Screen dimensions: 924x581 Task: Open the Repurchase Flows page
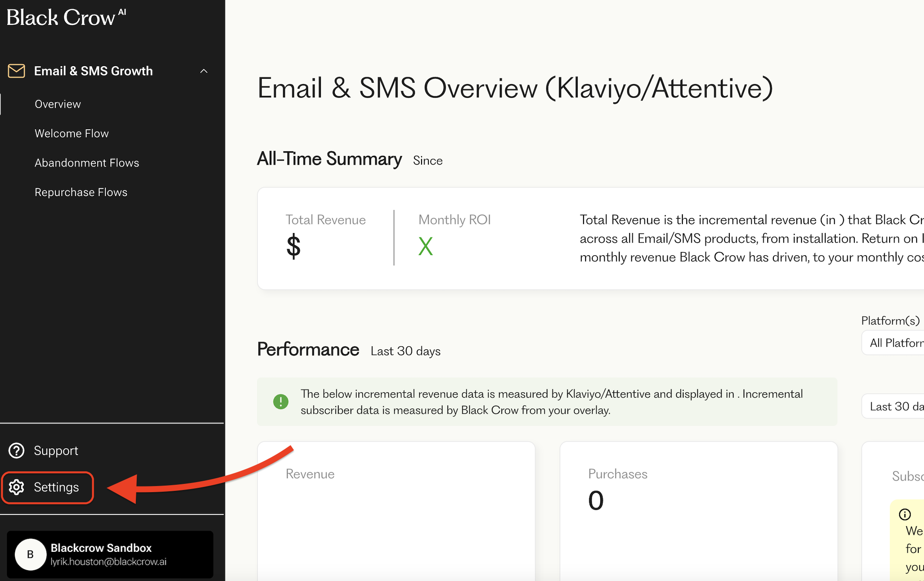point(81,192)
